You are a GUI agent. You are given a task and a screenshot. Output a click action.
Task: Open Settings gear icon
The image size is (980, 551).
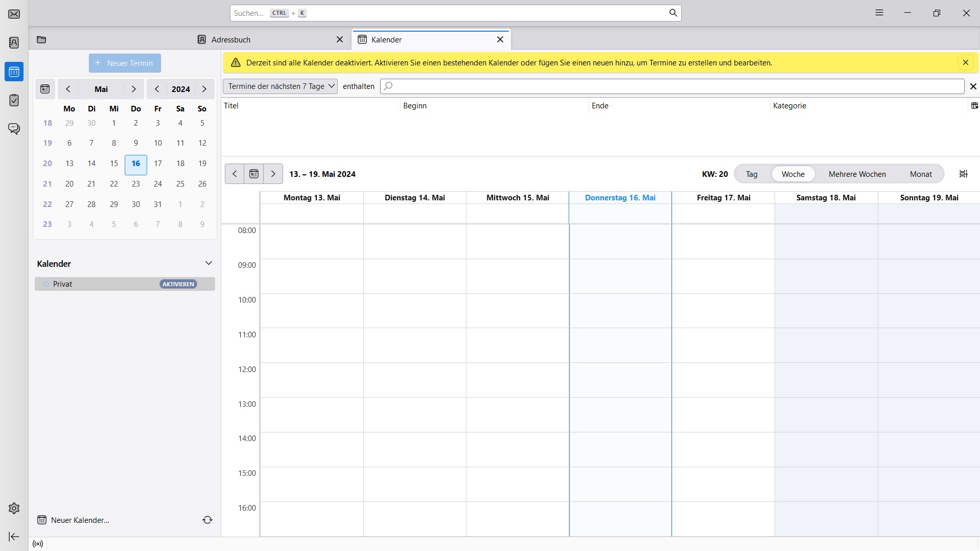point(14,508)
